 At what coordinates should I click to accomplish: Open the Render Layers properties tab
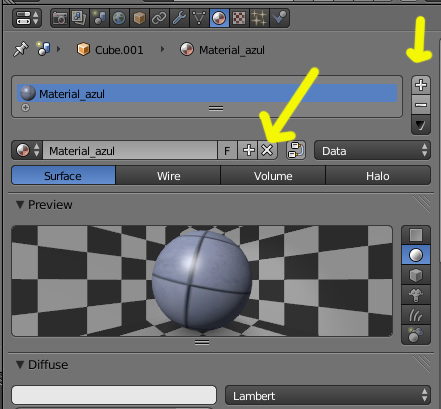coord(79,18)
